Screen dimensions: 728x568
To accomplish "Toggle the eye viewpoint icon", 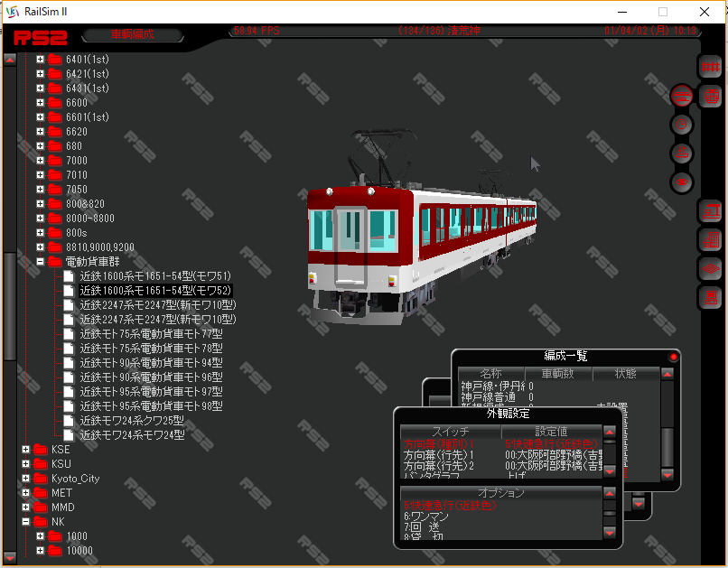I will tap(682, 182).
